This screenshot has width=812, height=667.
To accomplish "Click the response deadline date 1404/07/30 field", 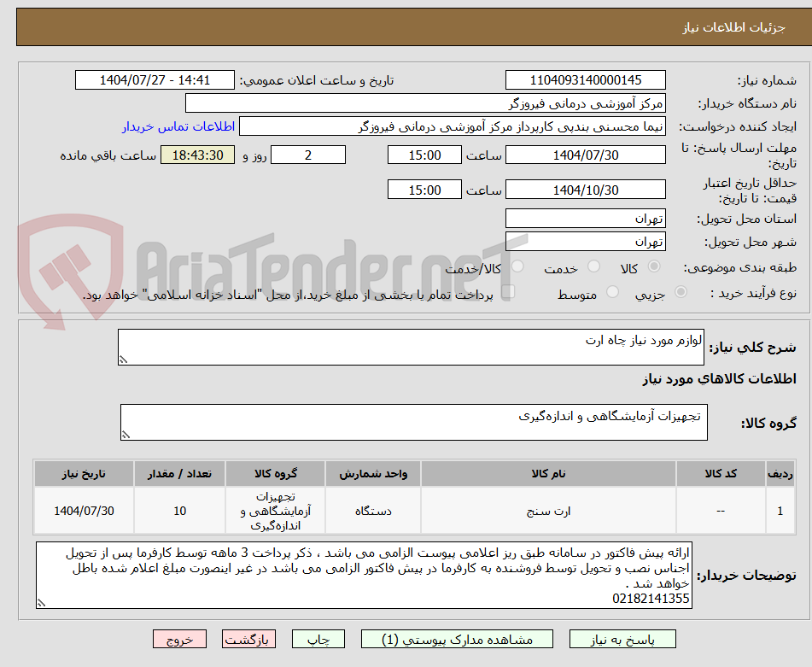I will [x=585, y=155].
